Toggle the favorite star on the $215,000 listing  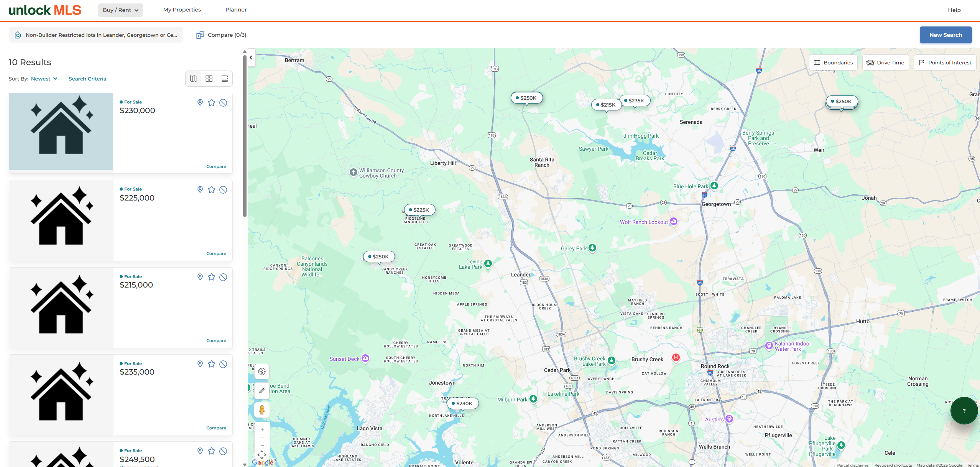[212, 277]
